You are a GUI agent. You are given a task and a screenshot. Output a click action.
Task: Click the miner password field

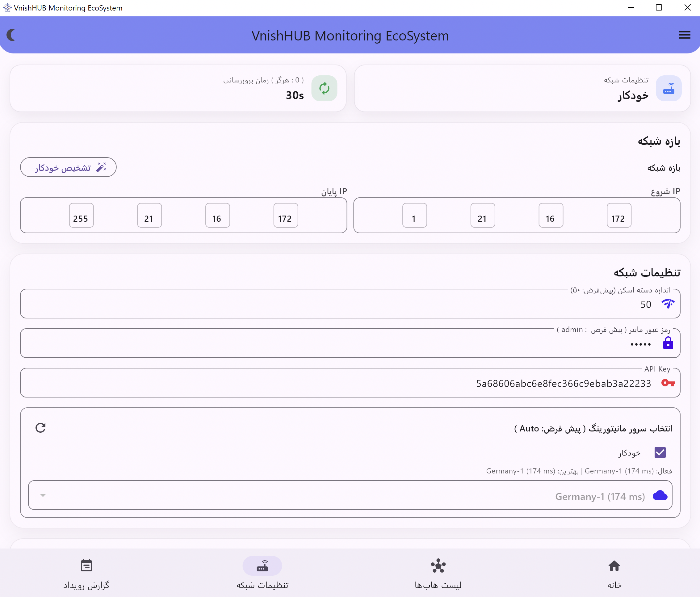tap(350, 343)
